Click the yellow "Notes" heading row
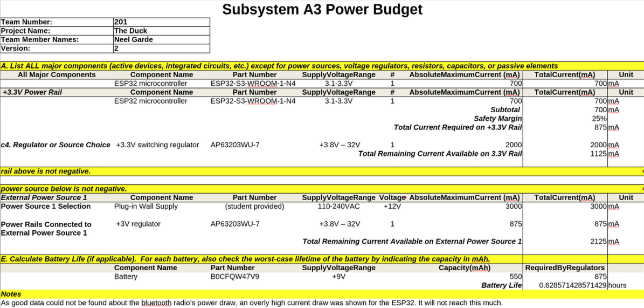644x308 pixels. [322, 294]
